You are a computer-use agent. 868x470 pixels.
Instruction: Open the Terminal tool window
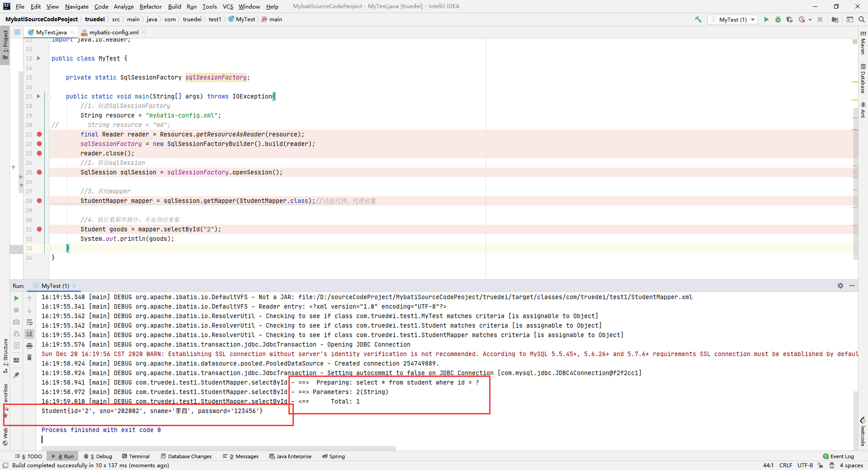point(135,456)
